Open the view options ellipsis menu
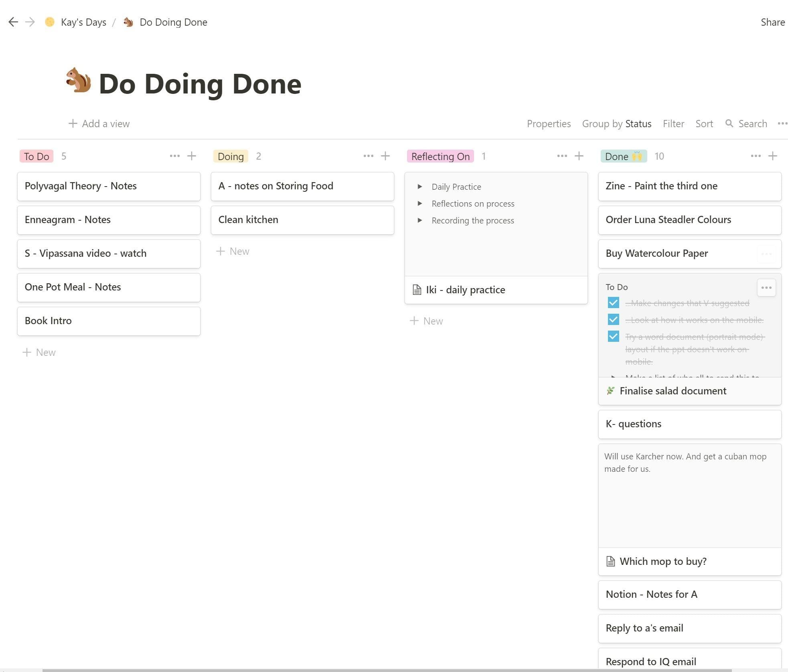 click(x=782, y=124)
